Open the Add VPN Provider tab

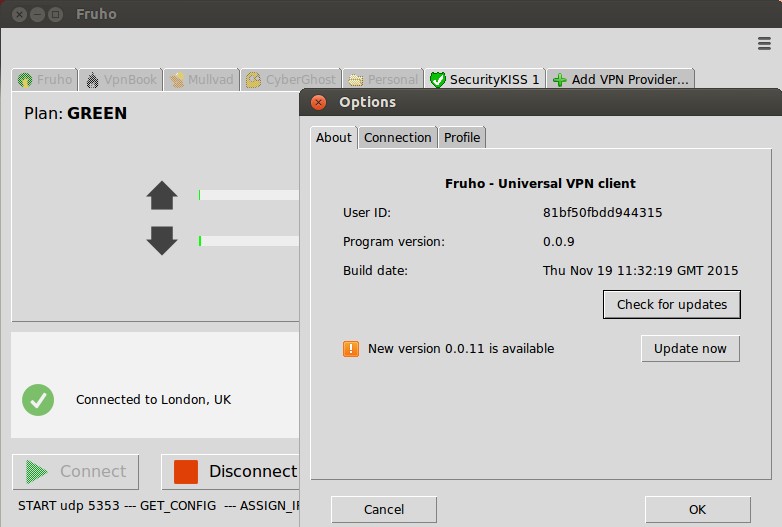(620, 80)
